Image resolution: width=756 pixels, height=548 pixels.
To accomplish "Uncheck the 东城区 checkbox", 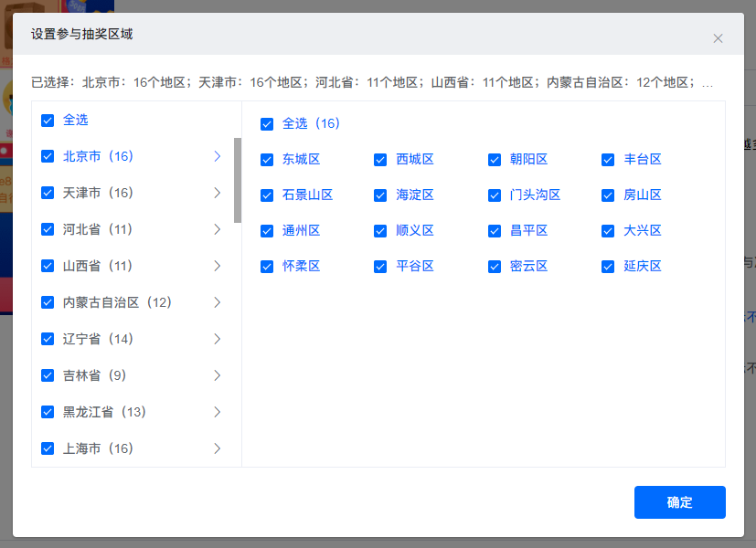I will click(267, 160).
